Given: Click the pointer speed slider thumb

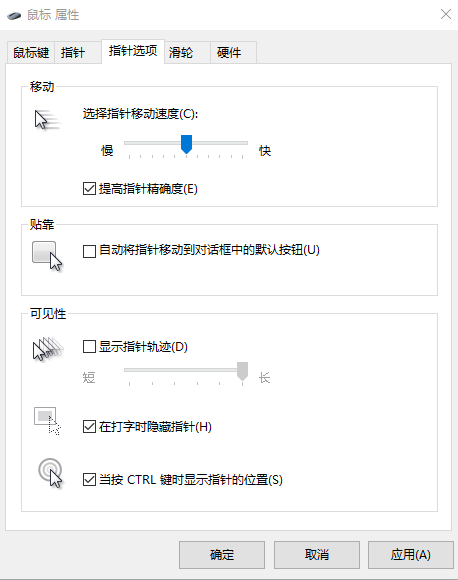Looking at the screenshot, I should tap(186, 144).
